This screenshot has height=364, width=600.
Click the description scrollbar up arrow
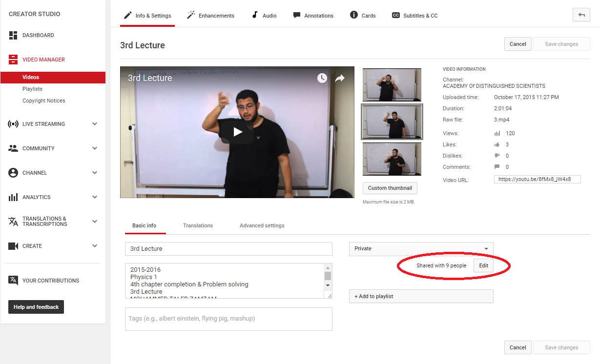[328, 267]
